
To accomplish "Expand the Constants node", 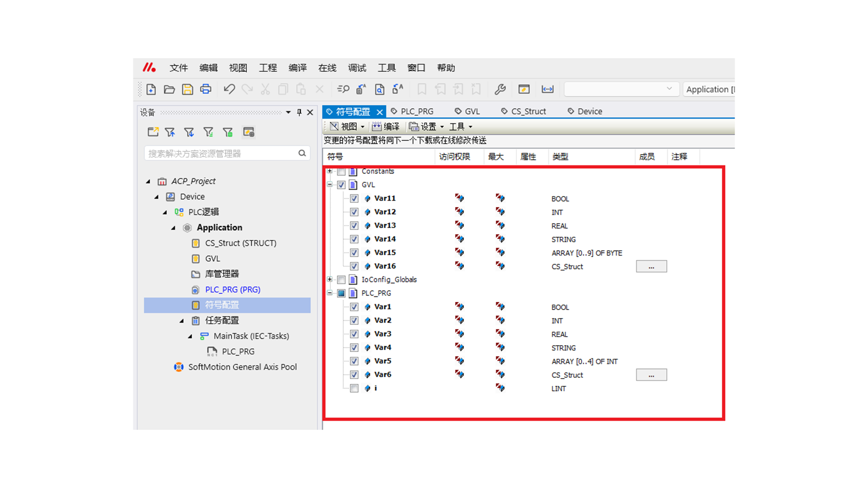I will [330, 171].
